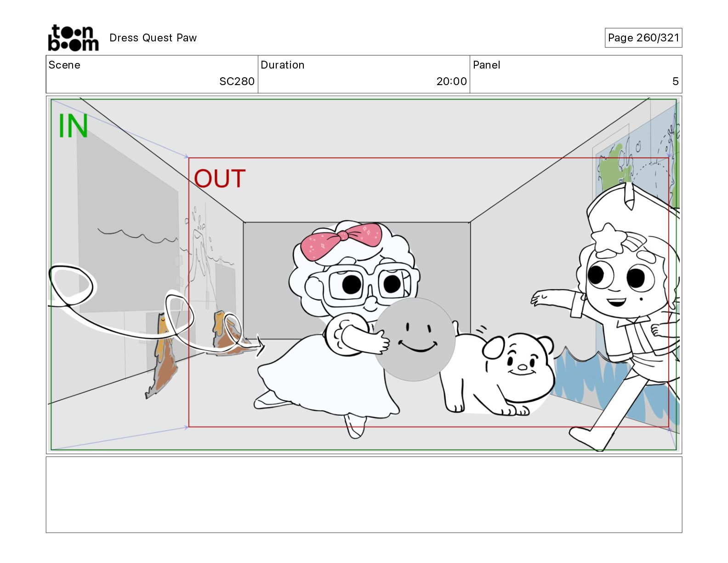Click the storyboard panel thumbnail image

[x=364, y=275]
